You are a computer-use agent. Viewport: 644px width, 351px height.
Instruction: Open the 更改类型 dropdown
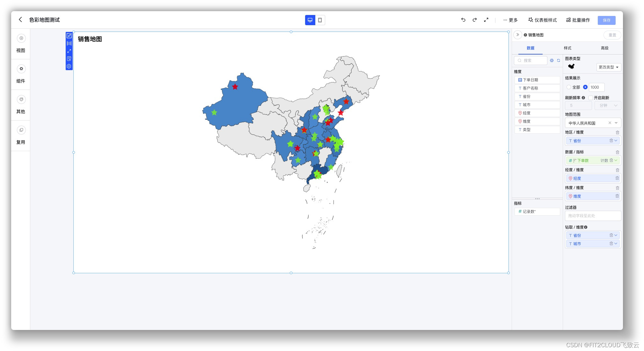pyautogui.click(x=608, y=67)
